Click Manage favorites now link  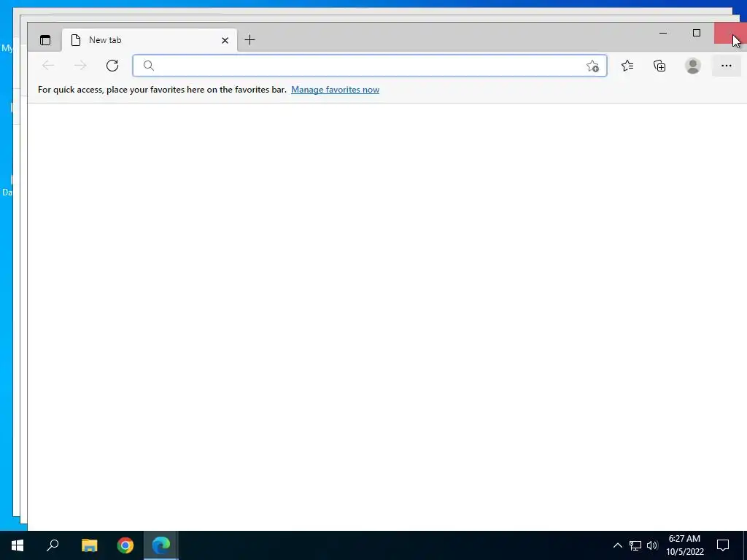click(335, 90)
